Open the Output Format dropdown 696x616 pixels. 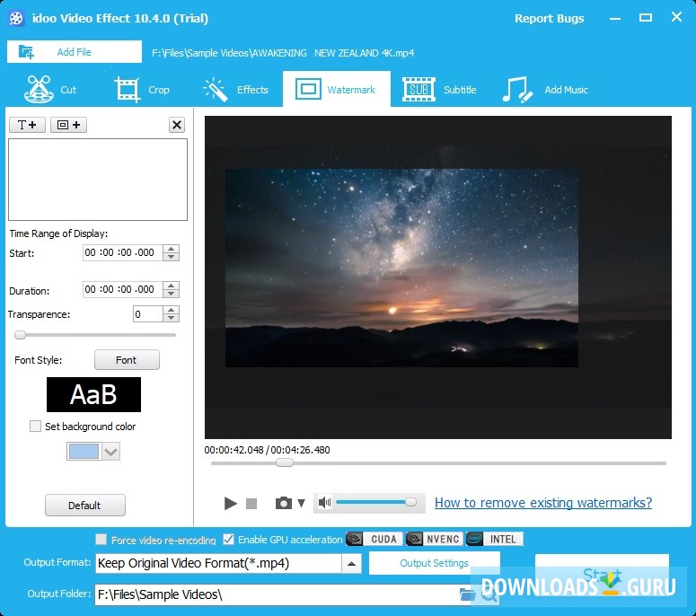pyautogui.click(x=352, y=564)
